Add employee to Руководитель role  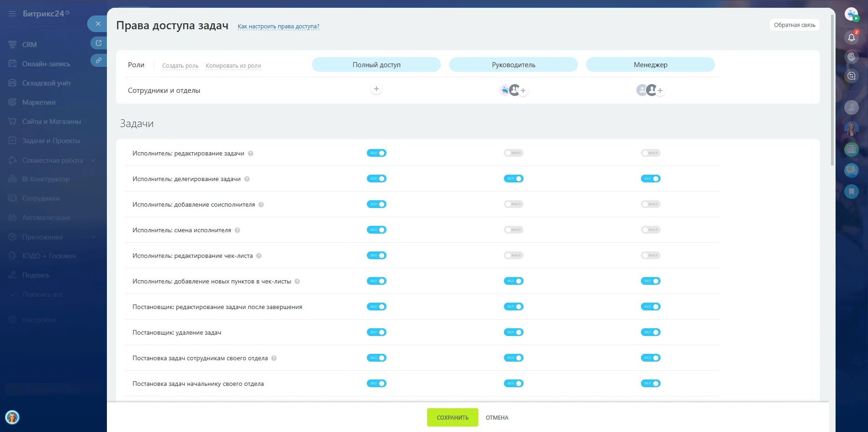[x=523, y=91]
